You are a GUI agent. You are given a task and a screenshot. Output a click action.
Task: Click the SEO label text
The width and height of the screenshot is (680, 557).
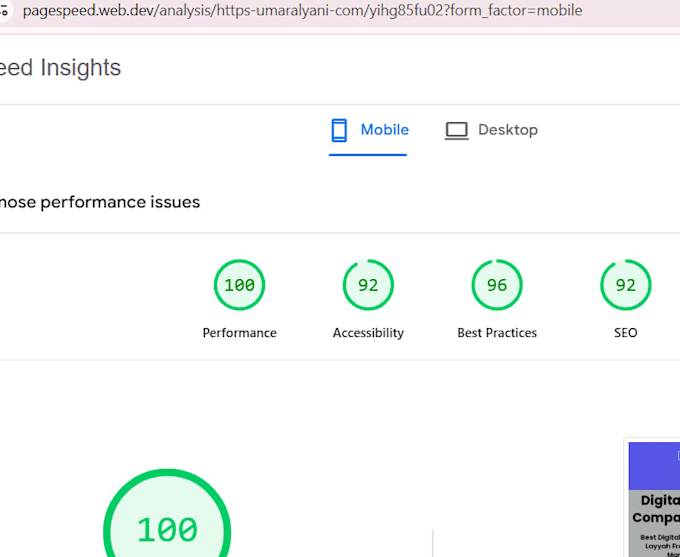(626, 333)
